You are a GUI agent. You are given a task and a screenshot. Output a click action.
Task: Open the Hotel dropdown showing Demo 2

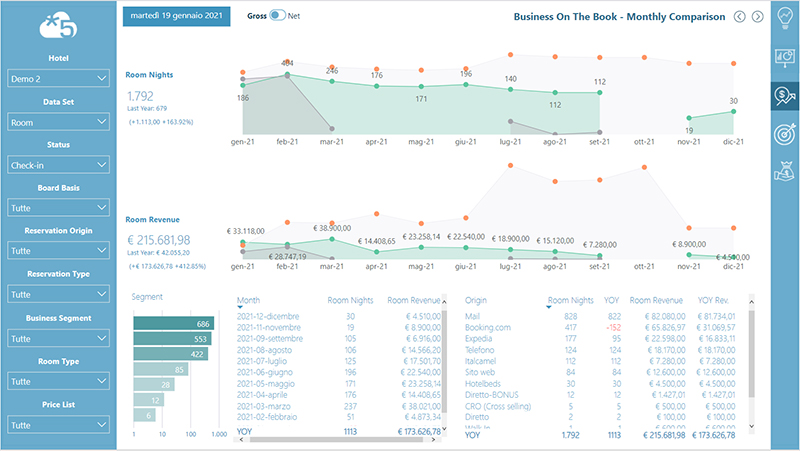click(58, 79)
